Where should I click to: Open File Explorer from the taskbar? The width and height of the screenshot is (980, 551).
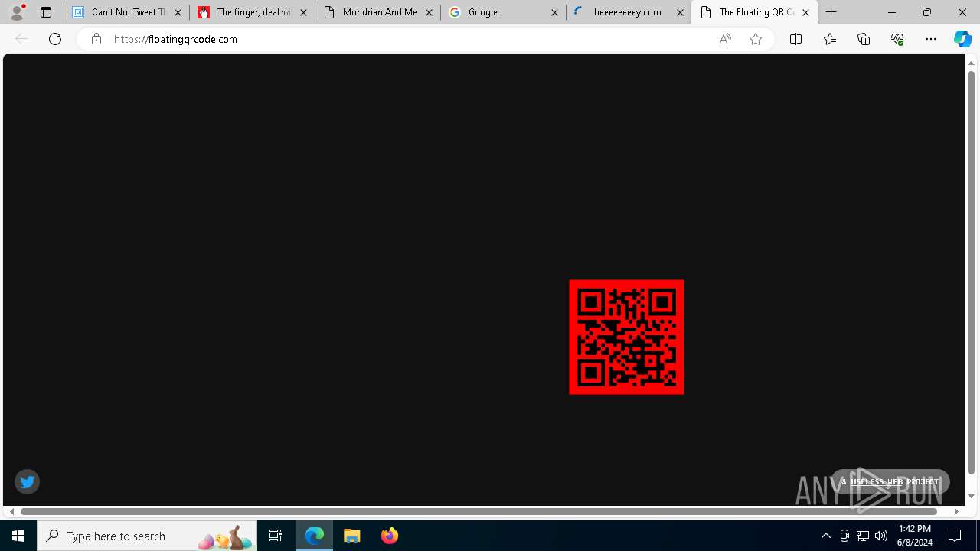[352, 536]
